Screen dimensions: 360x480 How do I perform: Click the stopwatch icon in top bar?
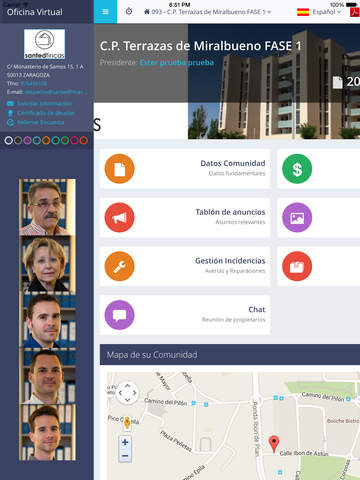(129, 11)
